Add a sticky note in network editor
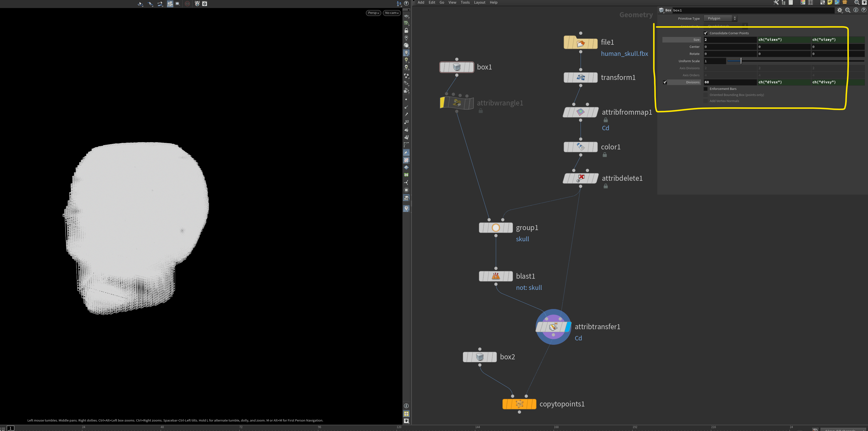868x431 pixels. click(830, 2)
